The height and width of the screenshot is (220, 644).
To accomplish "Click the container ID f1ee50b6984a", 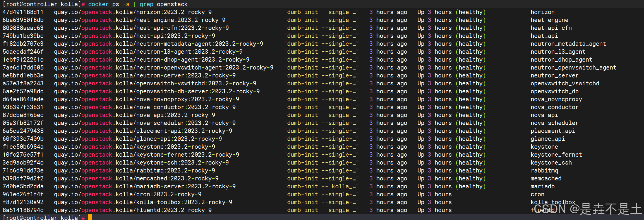I will [x=23, y=147].
